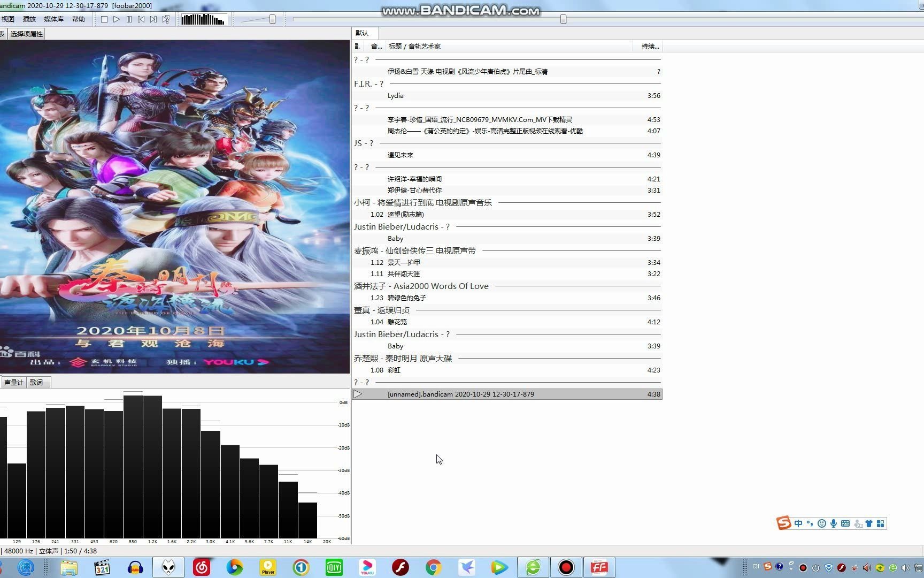Pause playback with the pause button

(x=129, y=19)
